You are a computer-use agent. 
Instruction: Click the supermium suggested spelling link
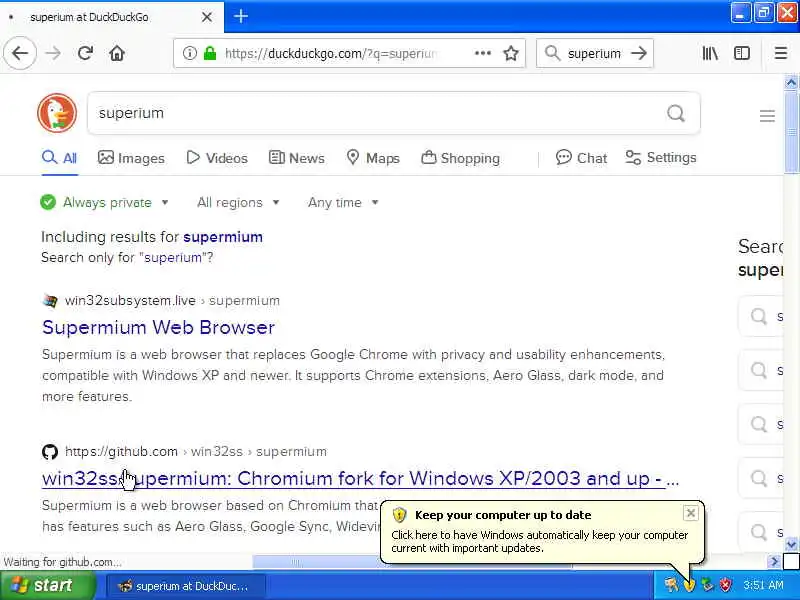pos(223,237)
